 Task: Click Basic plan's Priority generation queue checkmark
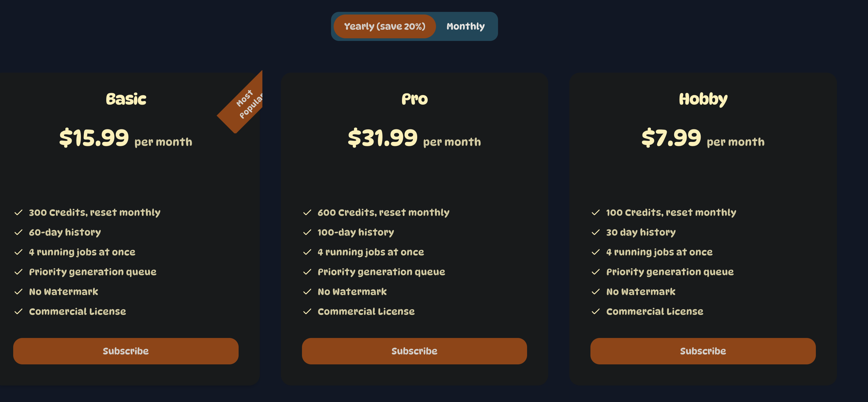pos(18,272)
